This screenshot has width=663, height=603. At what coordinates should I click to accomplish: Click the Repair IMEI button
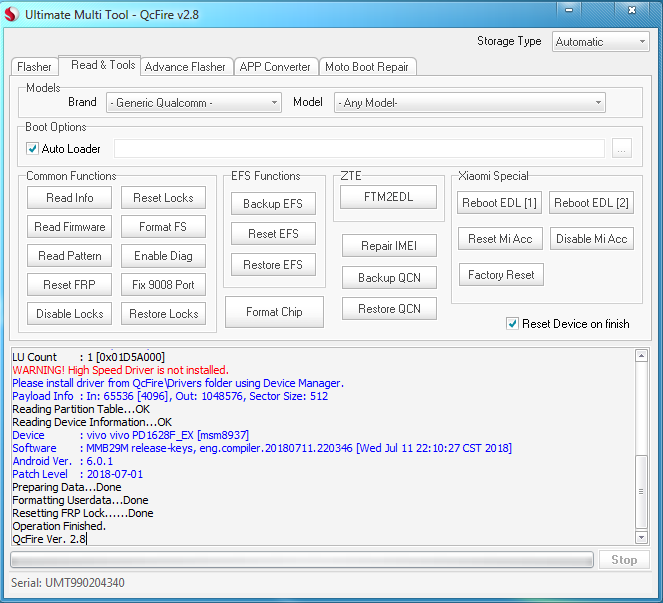(x=389, y=246)
